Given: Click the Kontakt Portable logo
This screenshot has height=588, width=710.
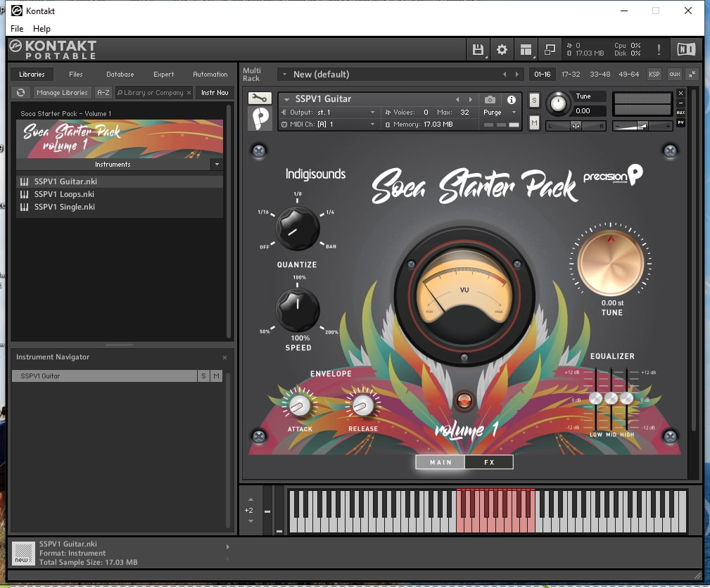Looking at the screenshot, I should click(53, 49).
